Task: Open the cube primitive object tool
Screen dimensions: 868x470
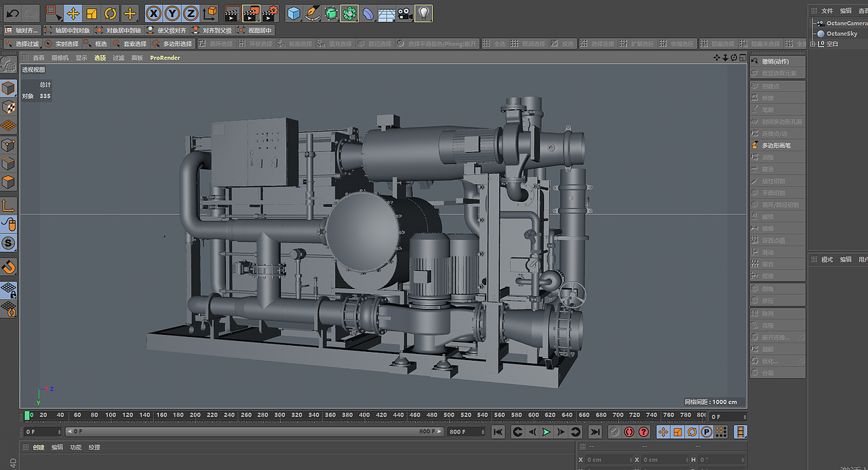Action: (294, 13)
